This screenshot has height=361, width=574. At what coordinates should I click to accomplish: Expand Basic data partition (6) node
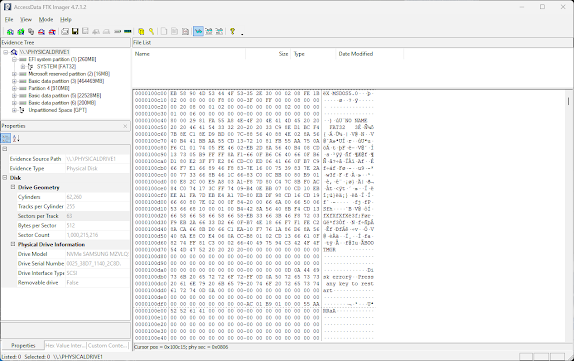14,103
